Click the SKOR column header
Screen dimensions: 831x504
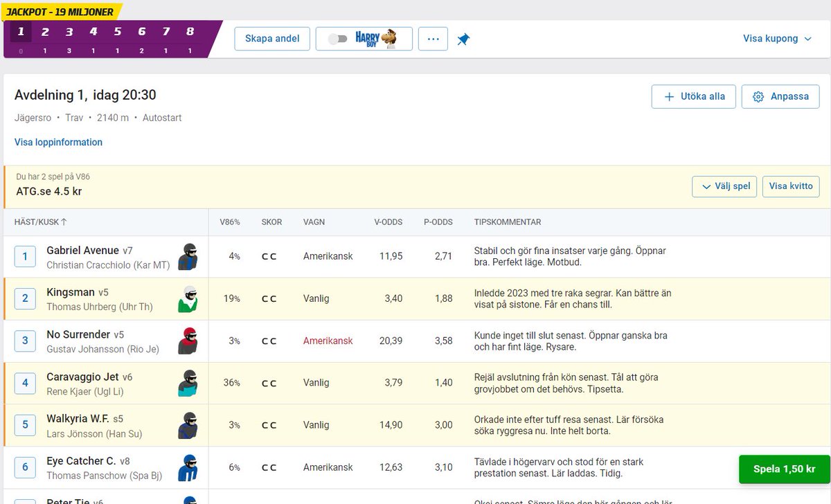271,222
